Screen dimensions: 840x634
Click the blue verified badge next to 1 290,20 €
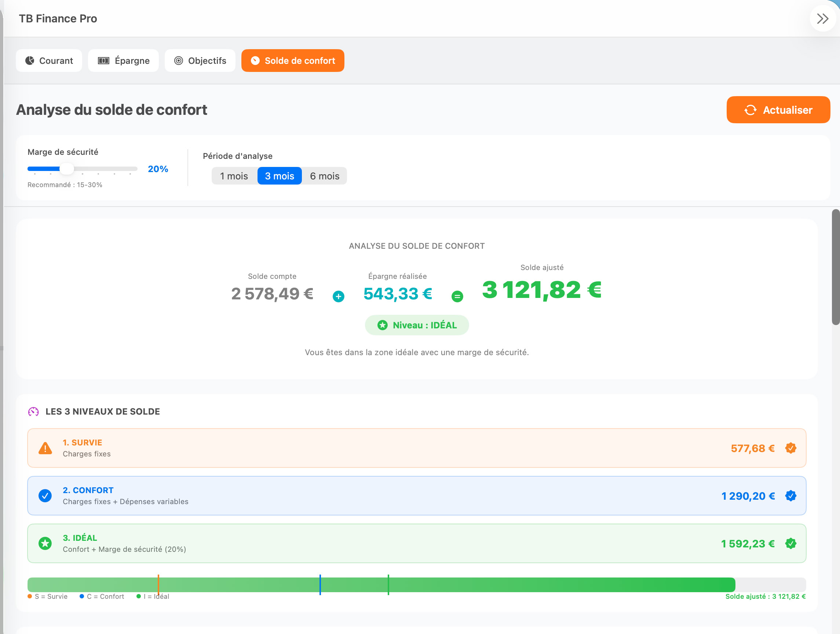click(x=790, y=496)
